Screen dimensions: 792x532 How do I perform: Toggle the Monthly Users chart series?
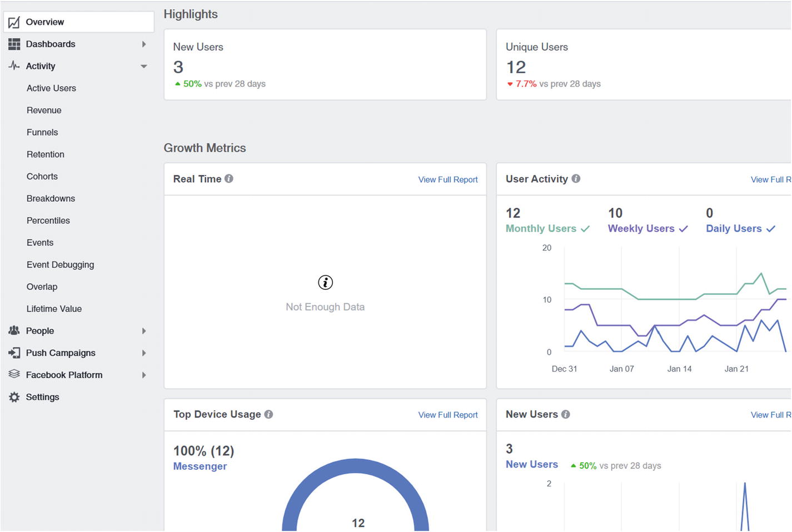(547, 229)
